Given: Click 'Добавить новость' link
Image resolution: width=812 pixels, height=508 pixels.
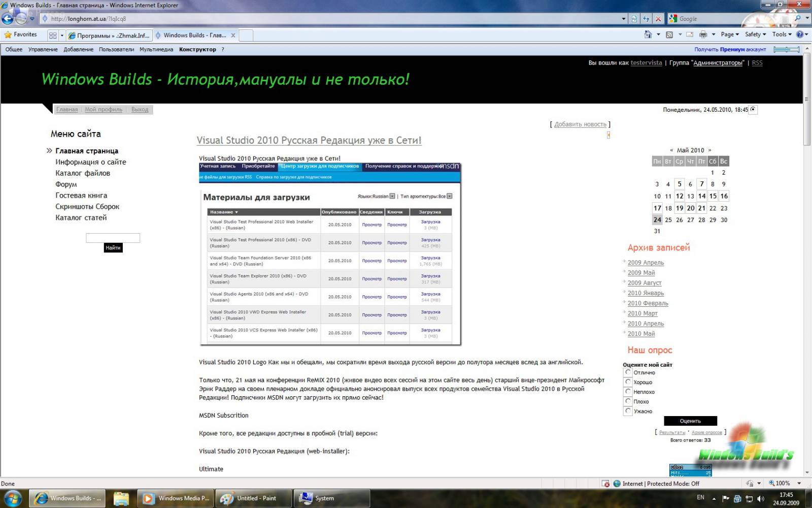Looking at the screenshot, I should click(580, 124).
